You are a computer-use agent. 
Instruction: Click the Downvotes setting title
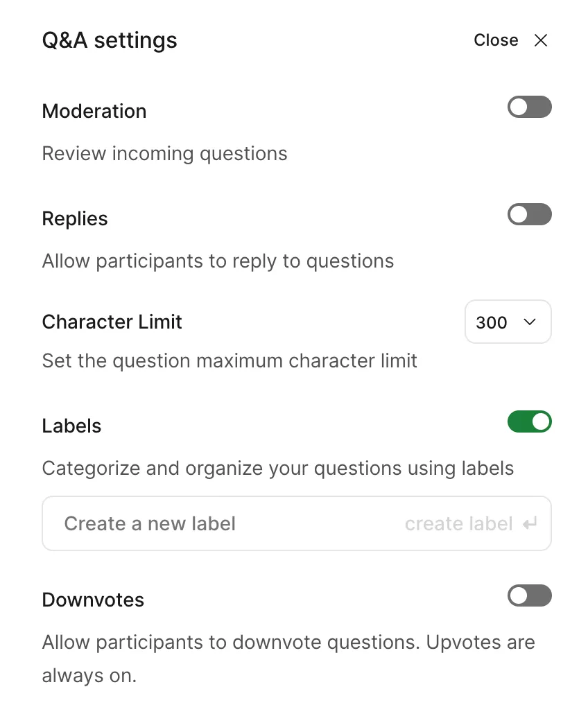pyautogui.click(x=93, y=600)
